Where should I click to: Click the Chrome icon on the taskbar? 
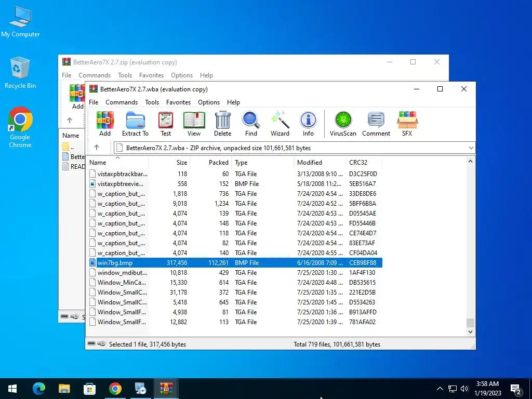[x=115, y=389]
